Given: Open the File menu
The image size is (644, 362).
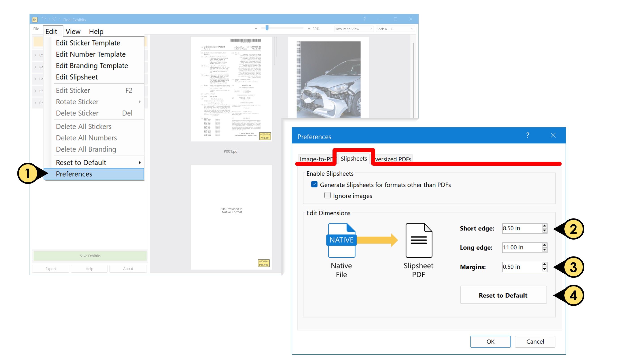Looking at the screenshot, I should pos(36,29).
